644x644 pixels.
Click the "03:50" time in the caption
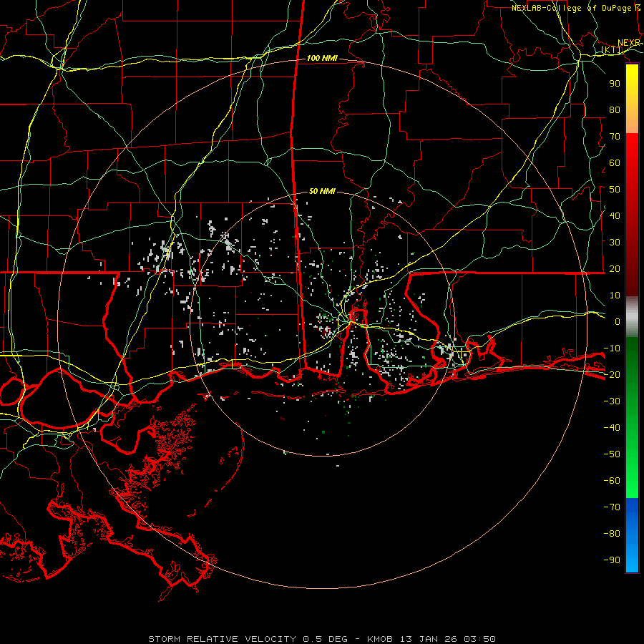pos(479,639)
